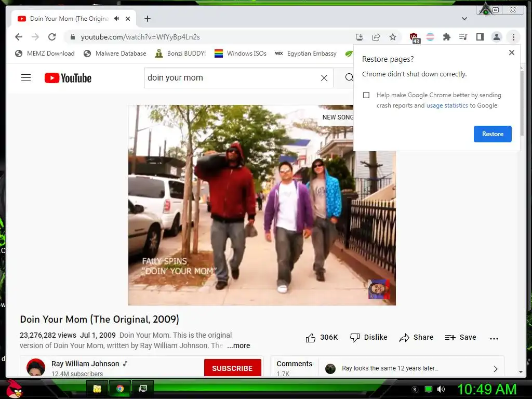532x399 pixels.
Task: Click the install app icon in address bar
Action: click(360, 37)
